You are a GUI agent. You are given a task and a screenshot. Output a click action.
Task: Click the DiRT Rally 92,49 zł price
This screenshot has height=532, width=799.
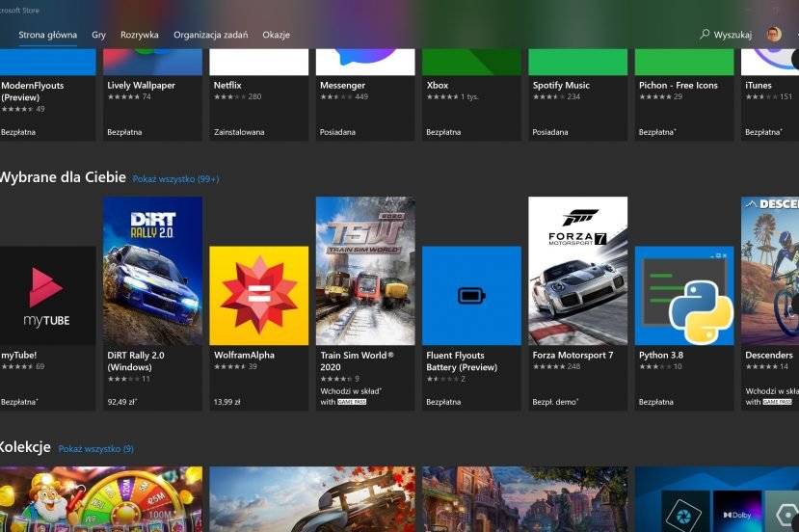tap(121, 402)
